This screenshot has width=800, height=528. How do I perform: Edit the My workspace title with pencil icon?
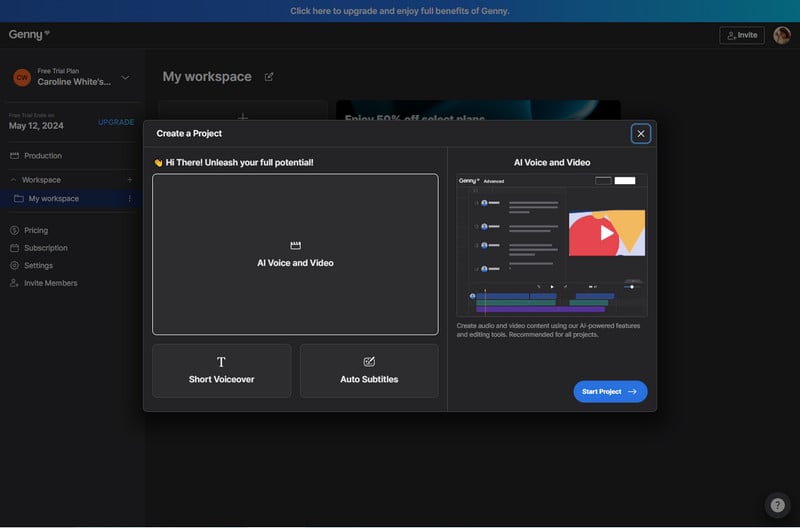coord(269,77)
